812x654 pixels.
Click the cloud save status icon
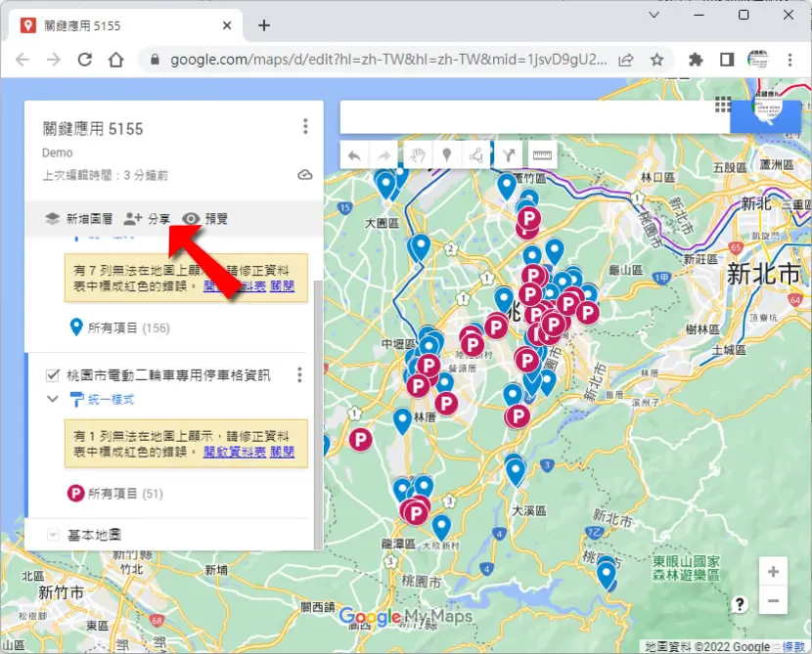pyautogui.click(x=305, y=175)
